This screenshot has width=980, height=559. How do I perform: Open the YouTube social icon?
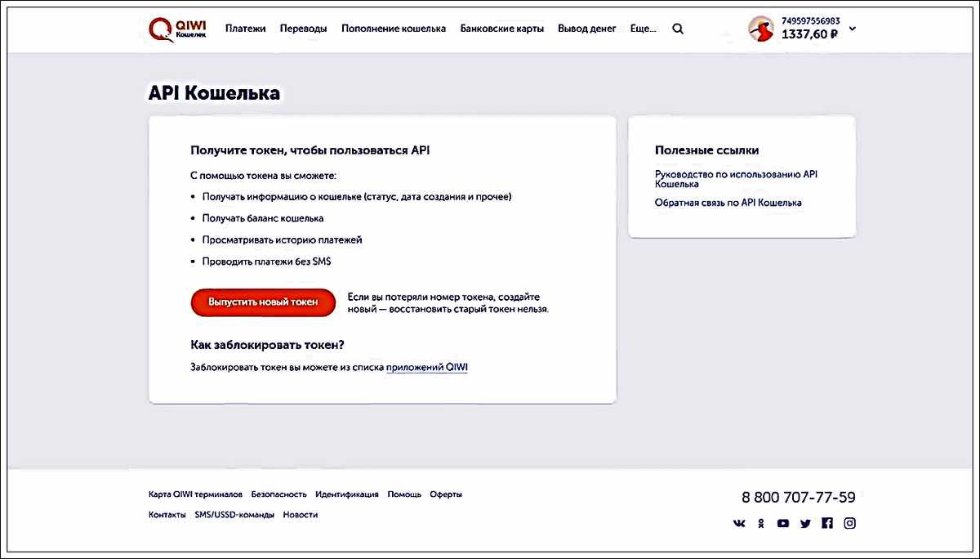[783, 523]
